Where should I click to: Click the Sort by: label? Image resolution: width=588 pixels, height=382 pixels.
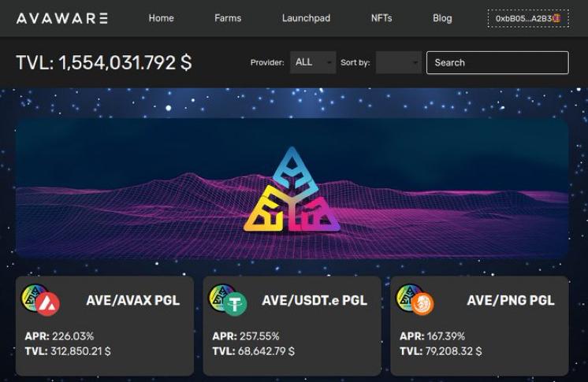pyautogui.click(x=355, y=62)
